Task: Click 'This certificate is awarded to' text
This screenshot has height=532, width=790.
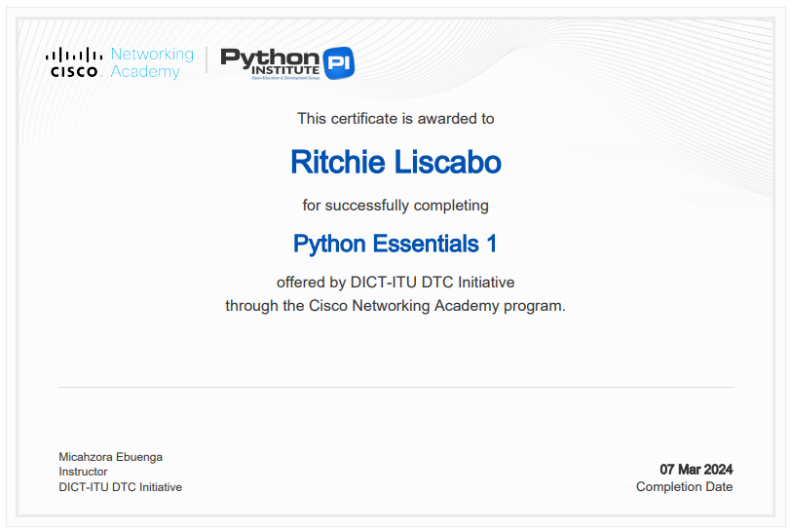Action: (395, 119)
